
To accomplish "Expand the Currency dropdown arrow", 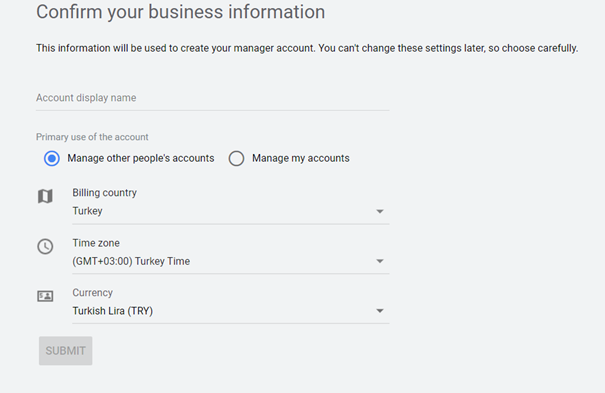I will point(380,311).
